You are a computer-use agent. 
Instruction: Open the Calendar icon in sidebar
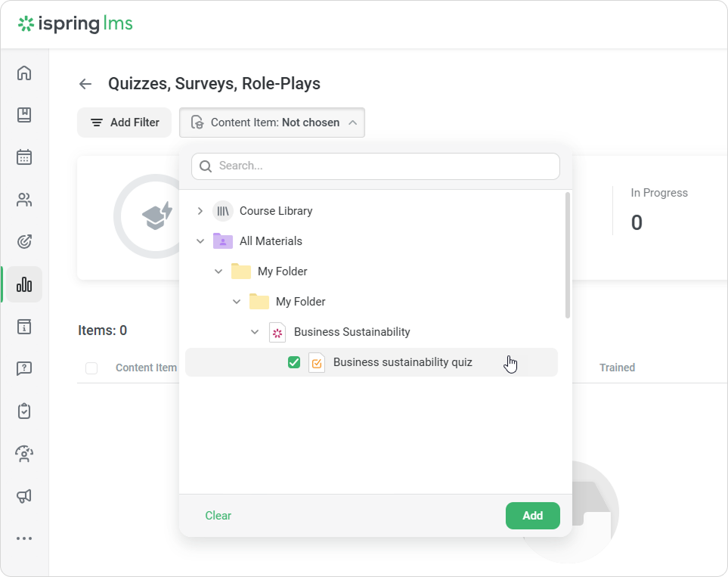(x=24, y=157)
